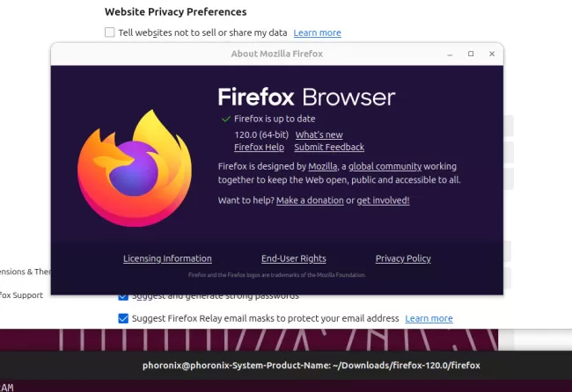Screen dimensions: 572x392
Task: Maximize the About Mozilla Firefox dialog
Action: click(x=471, y=54)
